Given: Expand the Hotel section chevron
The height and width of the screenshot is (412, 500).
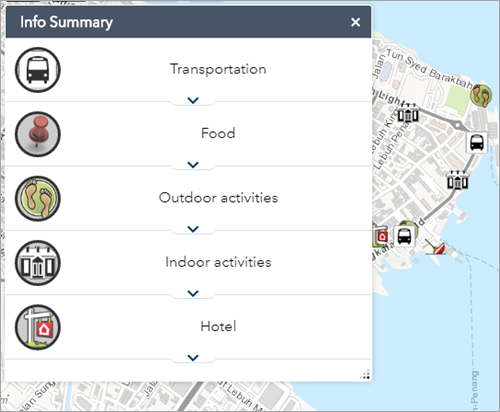Looking at the screenshot, I should click(x=193, y=357).
